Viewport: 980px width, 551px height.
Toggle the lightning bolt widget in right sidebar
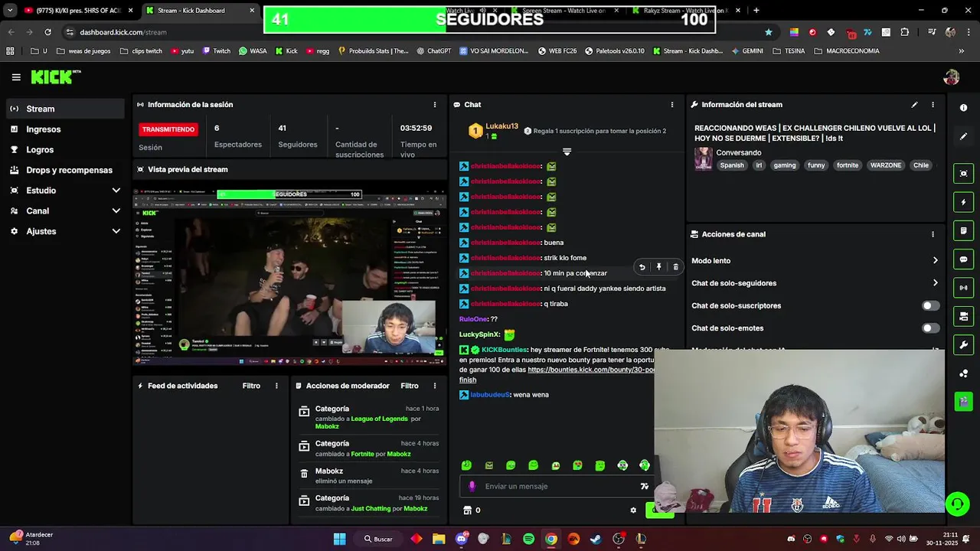[964, 202]
